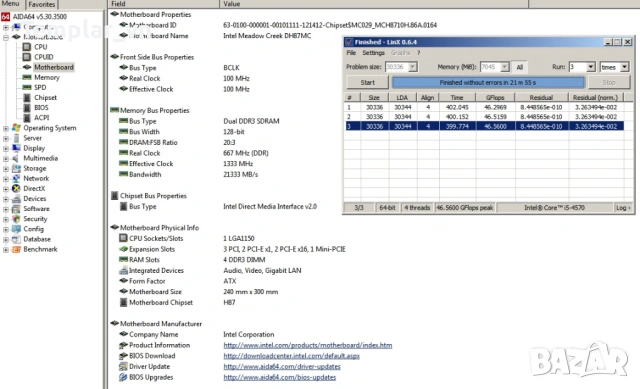Viewport: 640px width, 389px height.
Task: Click the Stop button in LinX
Action: [x=609, y=82]
